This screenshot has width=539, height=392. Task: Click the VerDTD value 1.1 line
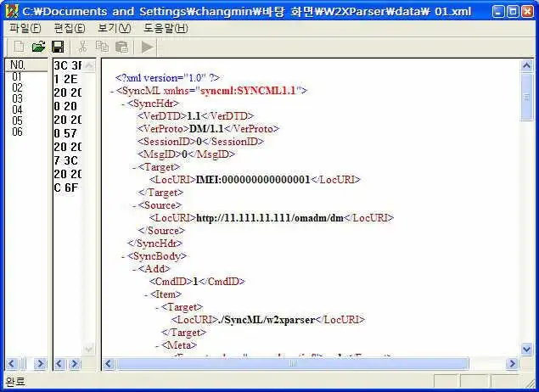tap(195, 116)
